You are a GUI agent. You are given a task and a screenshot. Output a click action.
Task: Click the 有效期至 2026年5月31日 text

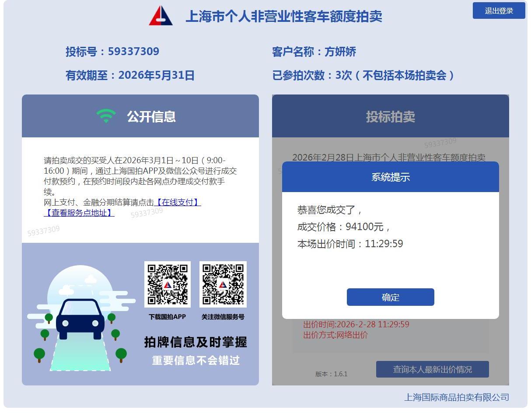coord(130,75)
